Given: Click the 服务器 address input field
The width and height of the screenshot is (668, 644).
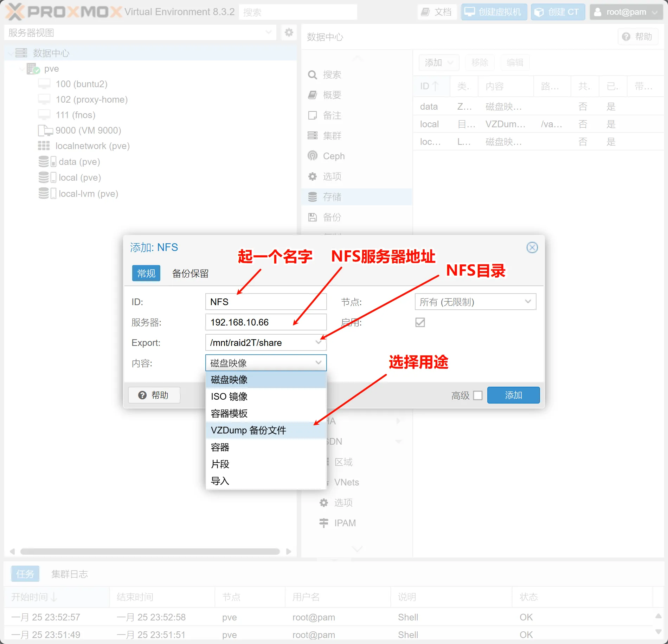Looking at the screenshot, I should (265, 322).
